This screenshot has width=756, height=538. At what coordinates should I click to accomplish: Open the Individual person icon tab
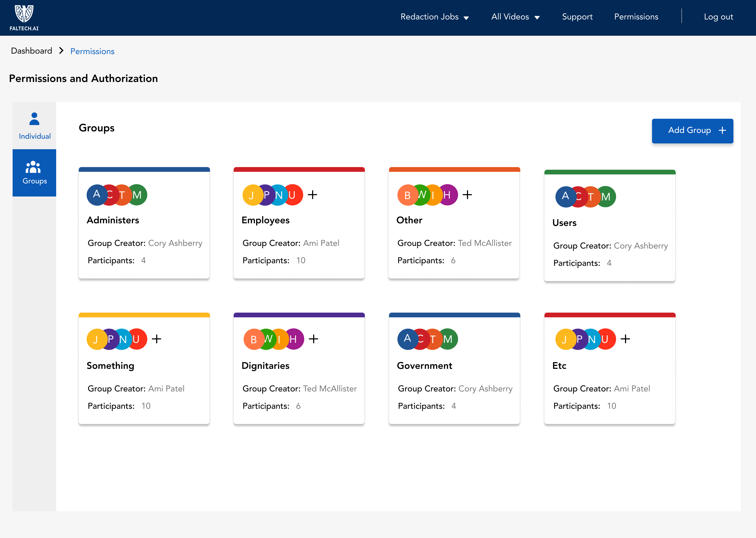pos(34,126)
